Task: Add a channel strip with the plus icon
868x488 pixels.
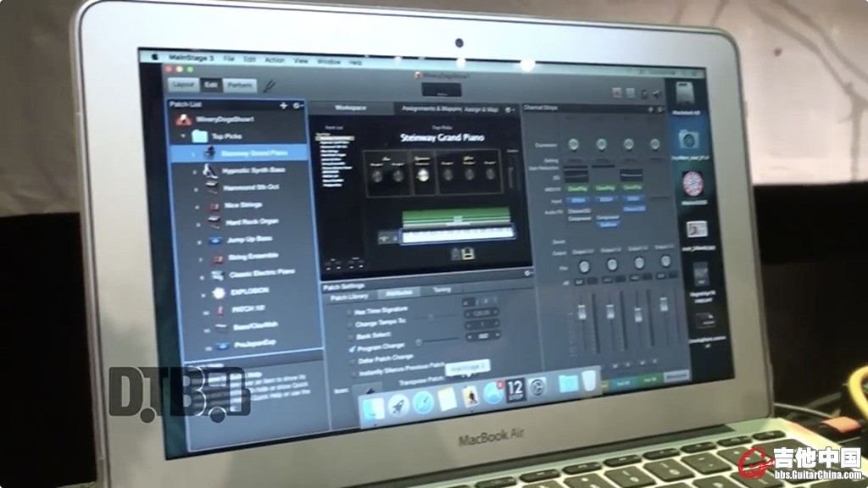Action: coord(650,109)
